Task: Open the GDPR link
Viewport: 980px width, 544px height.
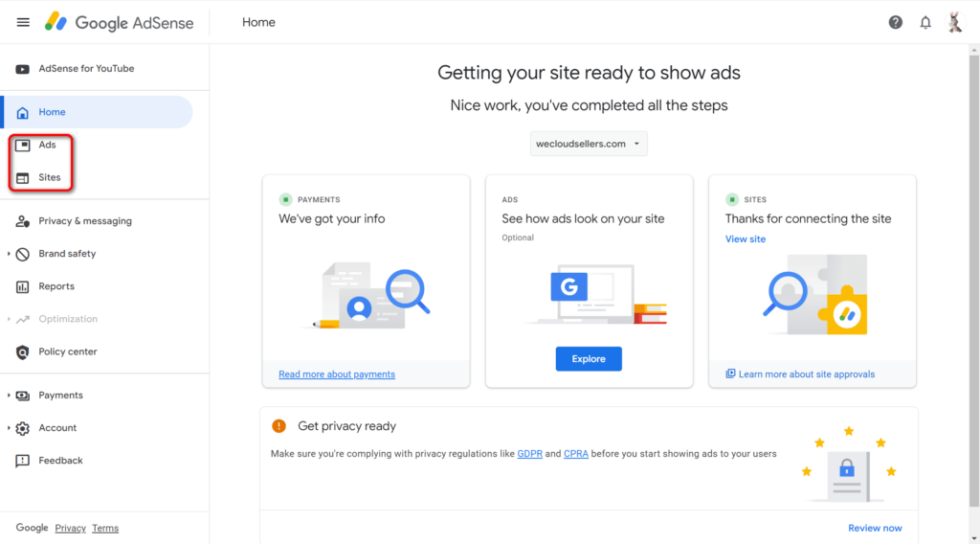Action: click(529, 454)
